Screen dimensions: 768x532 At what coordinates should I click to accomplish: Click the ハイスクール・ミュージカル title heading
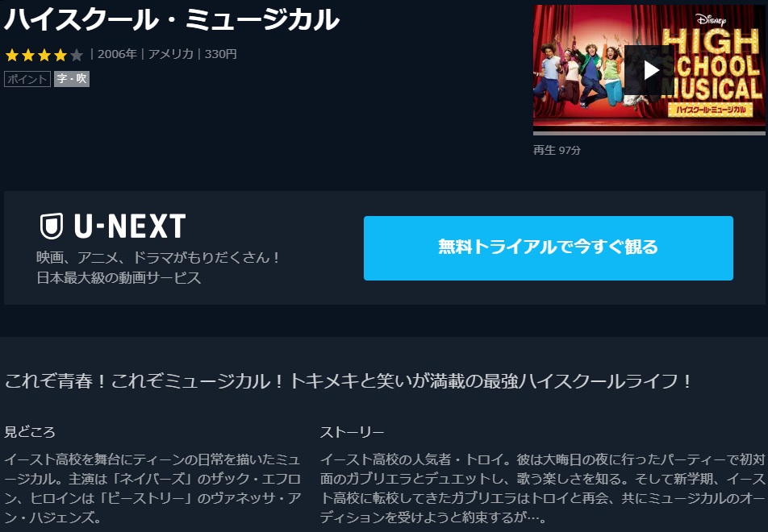171,19
